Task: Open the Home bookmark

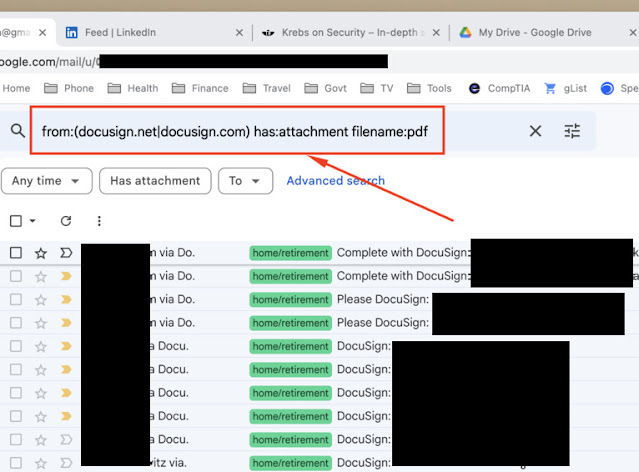Action: click(16, 88)
